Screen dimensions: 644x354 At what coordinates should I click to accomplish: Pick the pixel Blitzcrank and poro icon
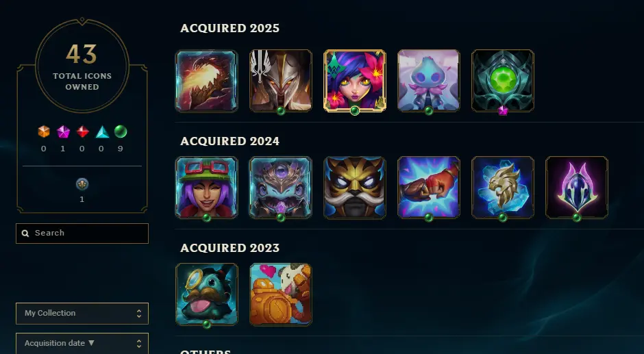281,294
